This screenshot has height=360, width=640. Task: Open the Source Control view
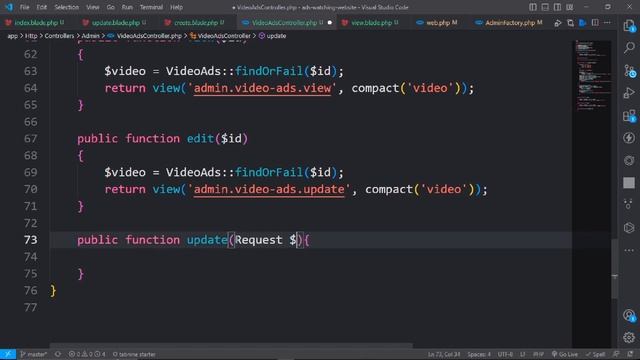click(x=629, y=71)
